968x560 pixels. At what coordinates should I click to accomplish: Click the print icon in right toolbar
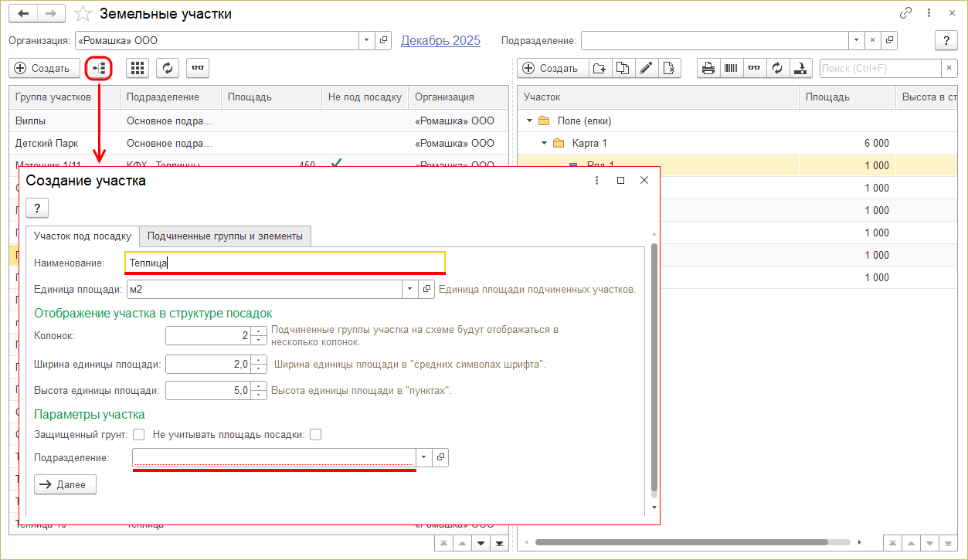(708, 68)
